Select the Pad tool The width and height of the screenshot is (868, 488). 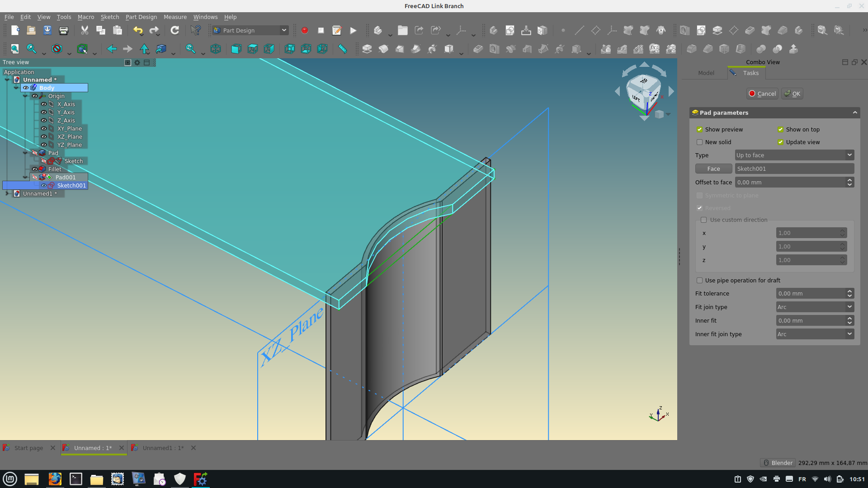click(x=368, y=49)
